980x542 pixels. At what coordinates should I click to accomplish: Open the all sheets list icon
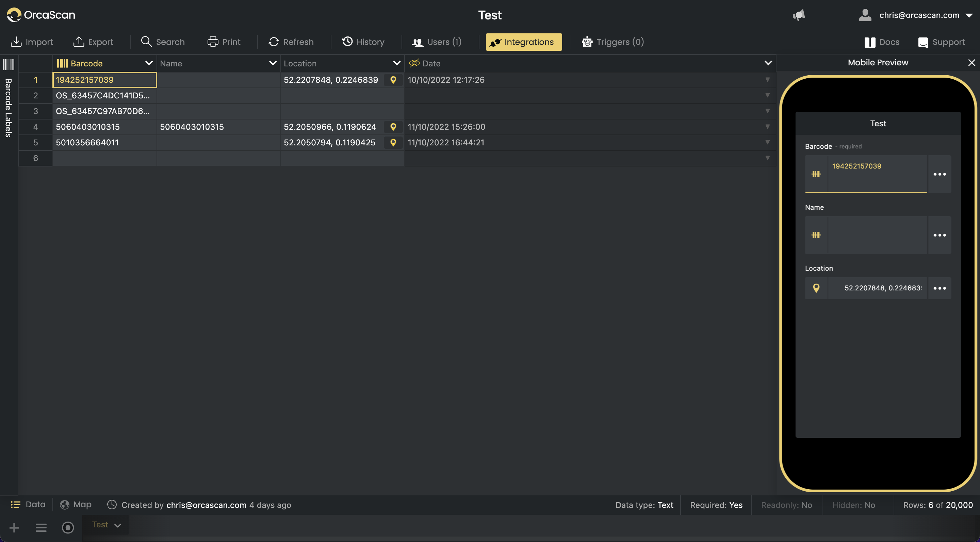pyautogui.click(x=41, y=528)
